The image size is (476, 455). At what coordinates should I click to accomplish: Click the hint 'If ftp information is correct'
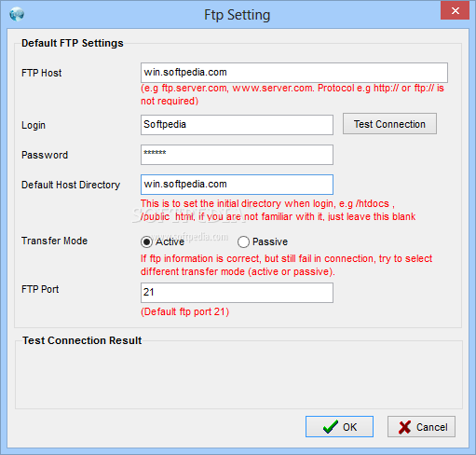(286, 265)
